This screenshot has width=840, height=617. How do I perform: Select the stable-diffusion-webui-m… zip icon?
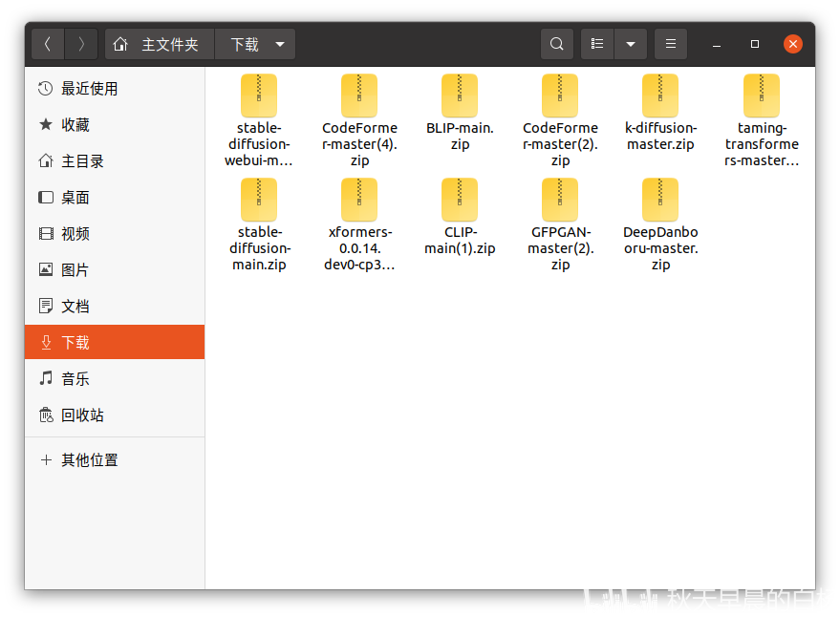click(259, 96)
